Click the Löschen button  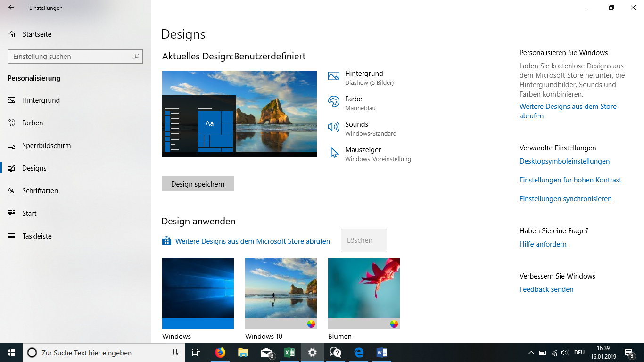(364, 240)
